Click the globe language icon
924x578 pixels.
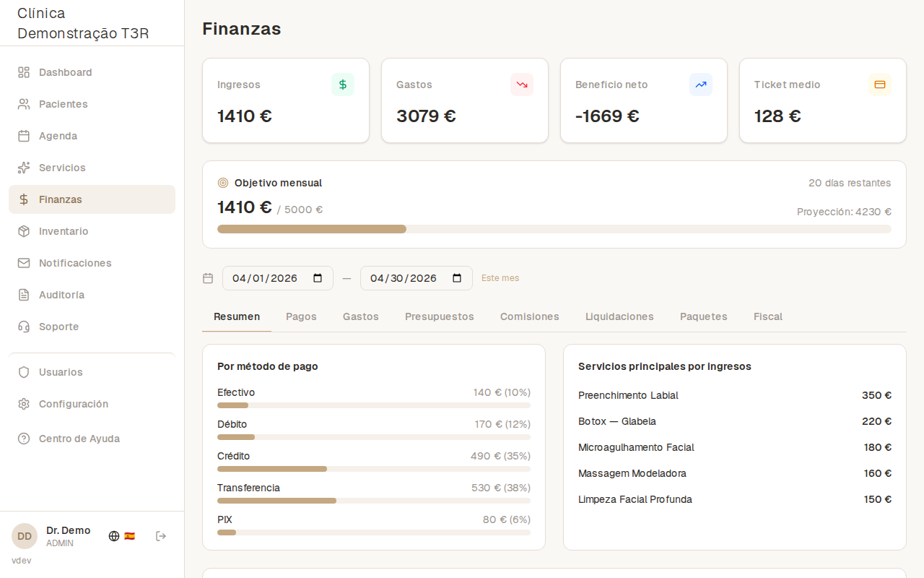coord(113,536)
